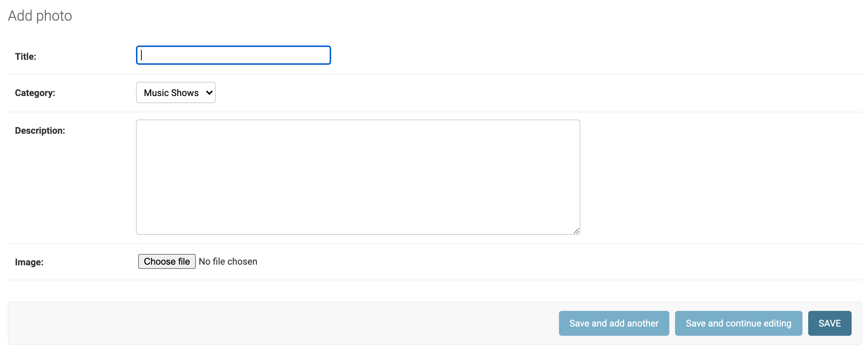Click the Add photo page heading

pos(40,16)
